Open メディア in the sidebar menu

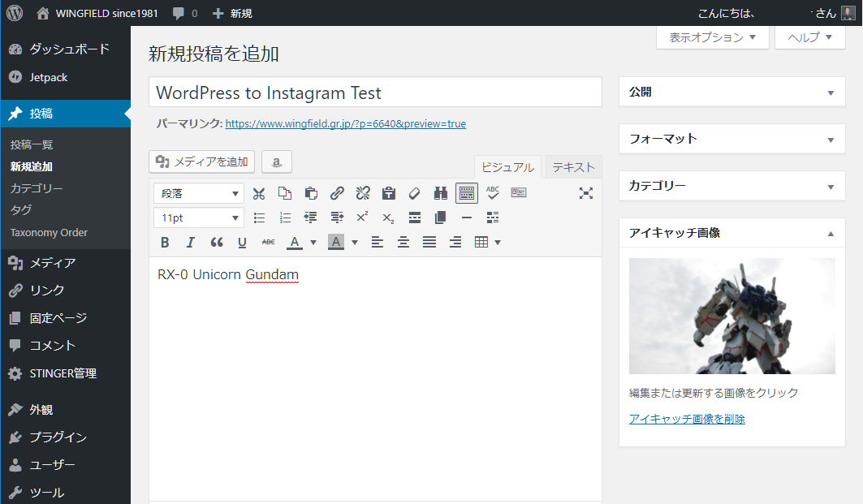(x=53, y=263)
